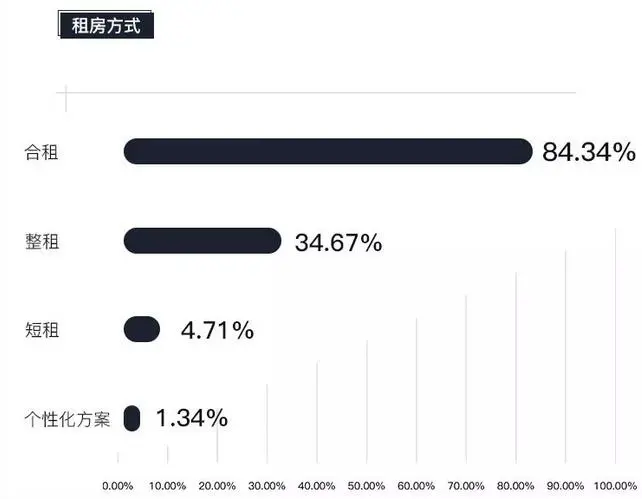Click the 50.00% axis tick label
The height and width of the screenshot is (499, 642).
click(366, 486)
